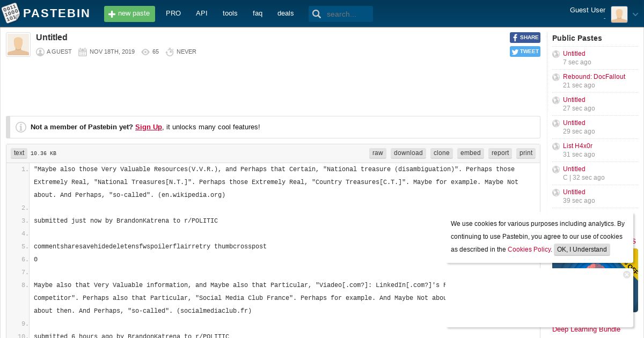Click the Pastebin logo icon
Screen dimensions: 644x338
(11, 13)
